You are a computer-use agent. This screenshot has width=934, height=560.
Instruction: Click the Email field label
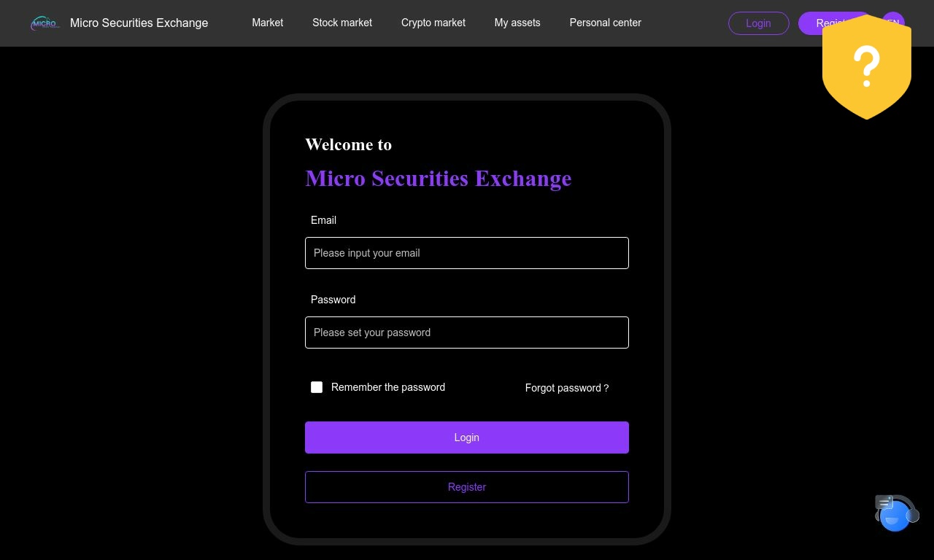tap(323, 220)
